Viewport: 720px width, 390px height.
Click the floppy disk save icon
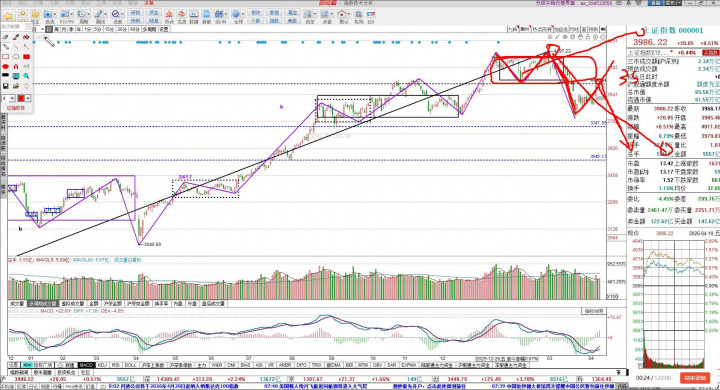tap(6, 86)
